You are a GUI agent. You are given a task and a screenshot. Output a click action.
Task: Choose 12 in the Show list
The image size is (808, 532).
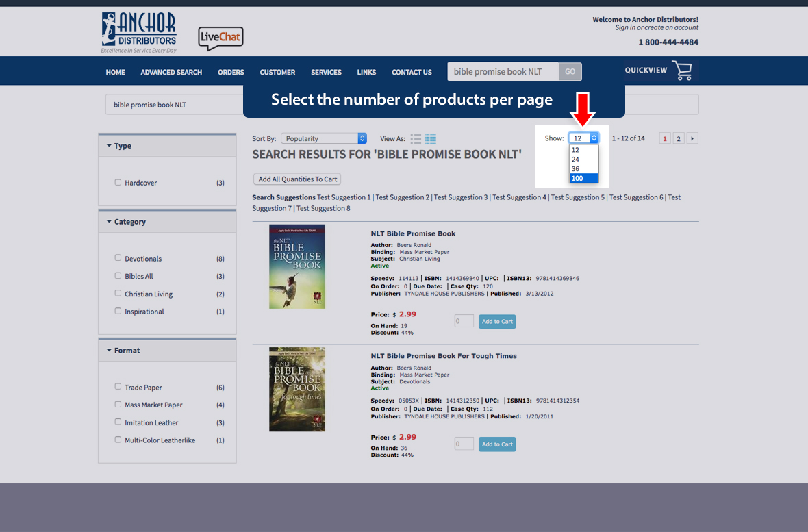click(584, 150)
